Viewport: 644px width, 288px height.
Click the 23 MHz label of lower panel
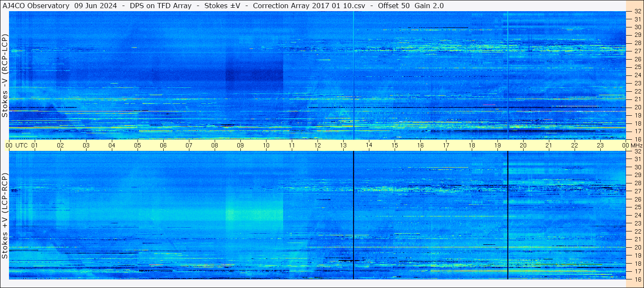(638, 223)
